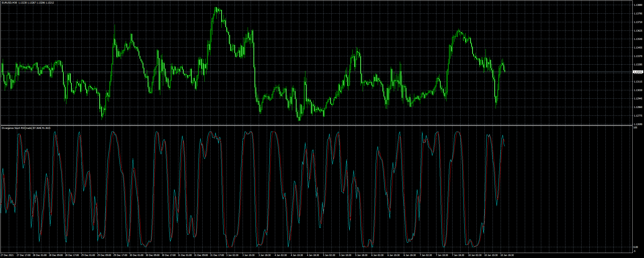This screenshot has width=644, height=258.
Task: Click the -5 indicator scale label
Action: tap(635, 251)
